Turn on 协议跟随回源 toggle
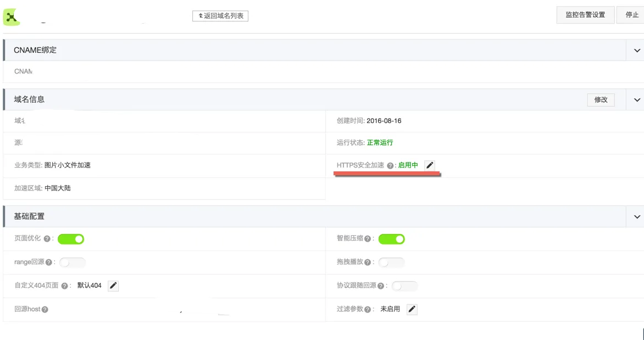 tap(404, 286)
